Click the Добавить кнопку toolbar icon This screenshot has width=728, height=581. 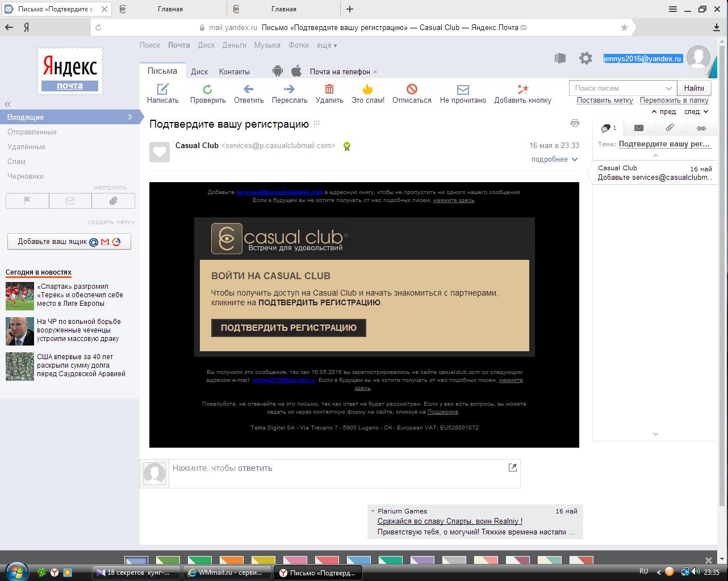tap(522, 89)
